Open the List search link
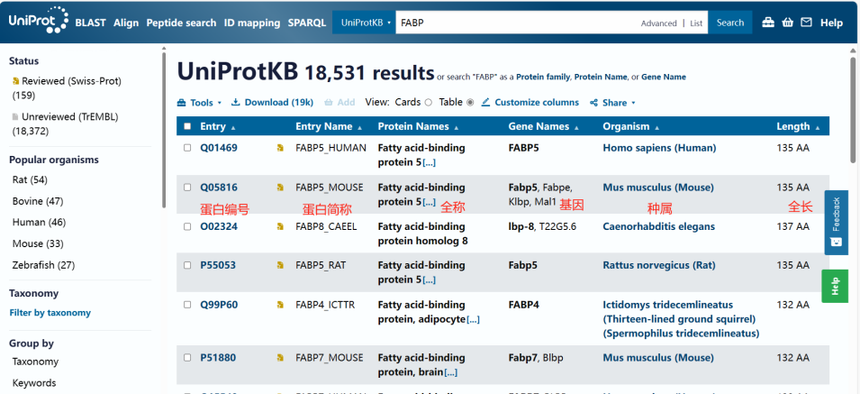 [x=696, y=23]
